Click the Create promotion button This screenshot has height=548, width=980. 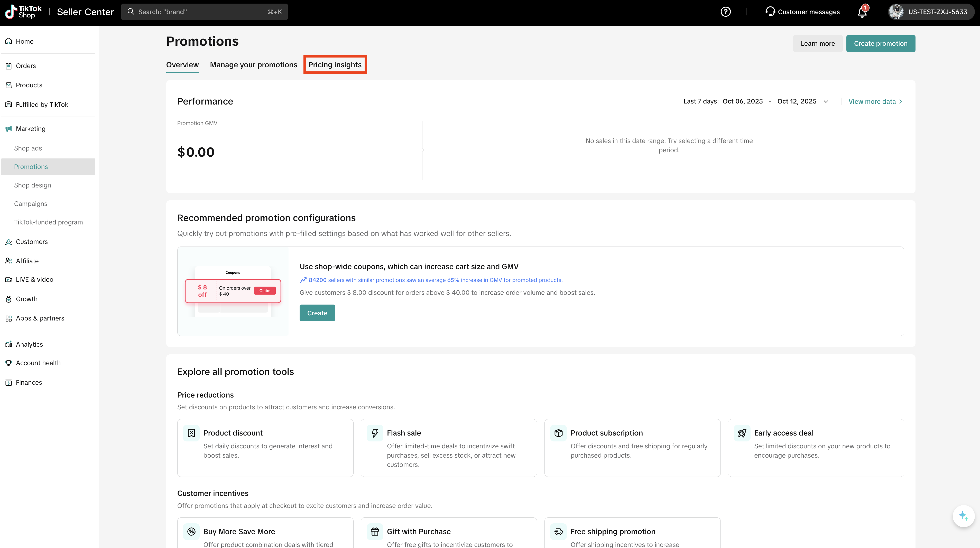(880, 43)
